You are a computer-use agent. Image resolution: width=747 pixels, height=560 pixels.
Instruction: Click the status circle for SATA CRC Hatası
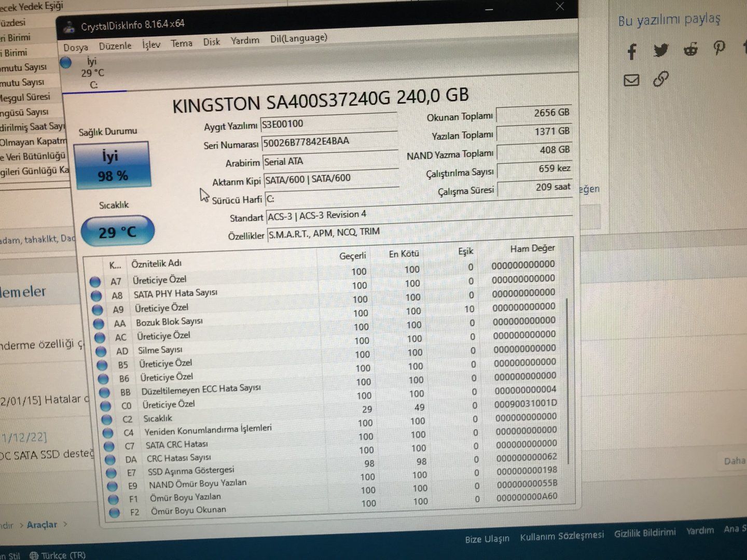(x=109, y=446)
